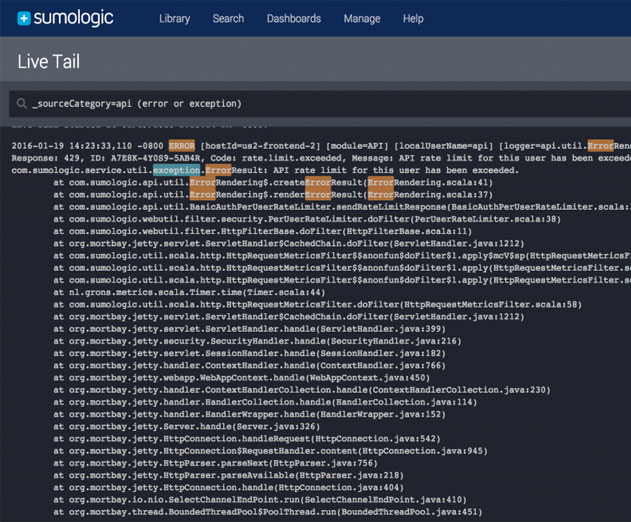Click the 'Response: 429' text

[x=45, y=158]
